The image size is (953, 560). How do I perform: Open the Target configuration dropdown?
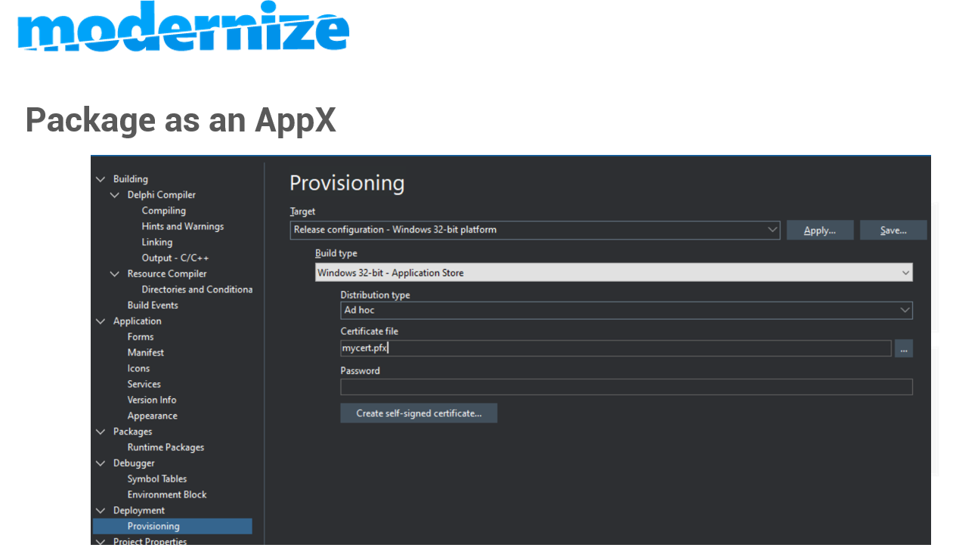click(x=772, y=230)
